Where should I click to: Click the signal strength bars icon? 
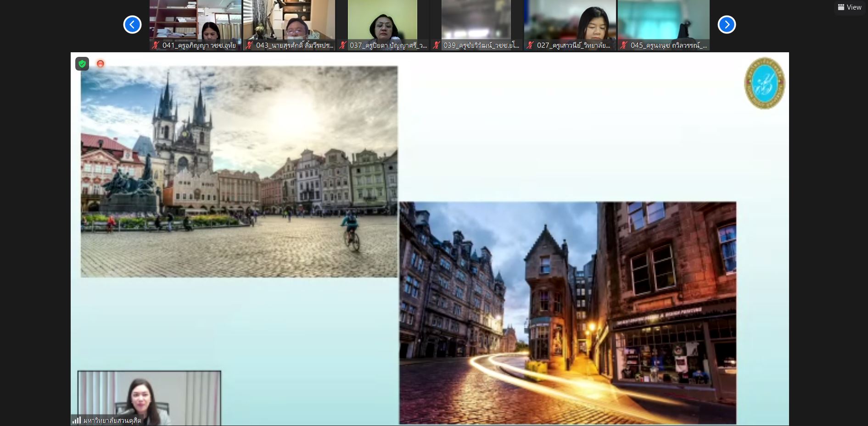tap(77, 420)
